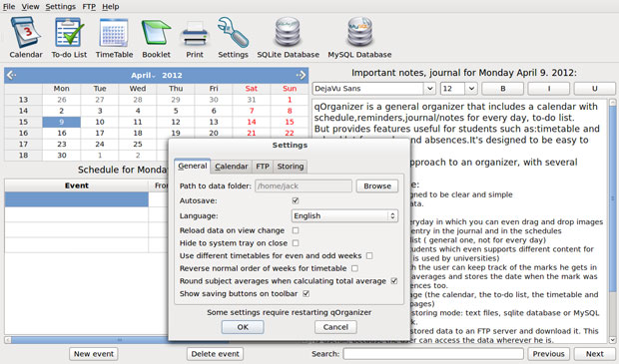Screen dimensions: 619x364
Task: Open the DejaVu Sans font dropdown
Action: tap(373, 89)
